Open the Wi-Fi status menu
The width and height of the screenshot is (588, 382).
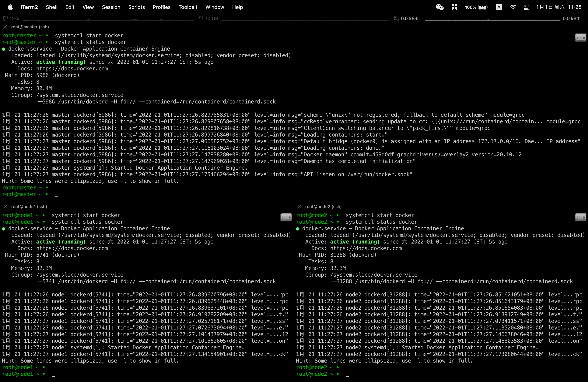pos(513,7)
